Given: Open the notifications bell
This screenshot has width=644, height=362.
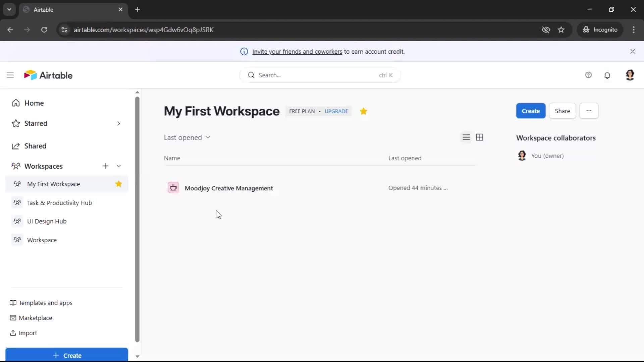Looking at the screenshot, I should [607, 75].
